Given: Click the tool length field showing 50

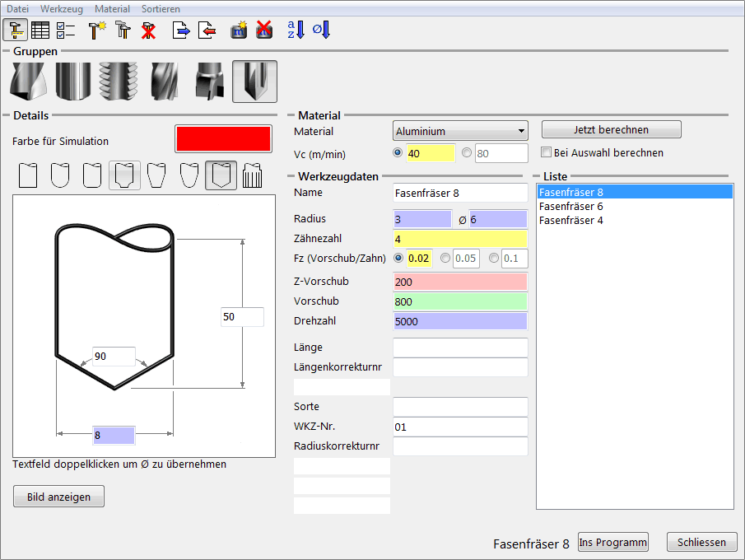Looking at the screenshot, I should [x=242, y=316].
